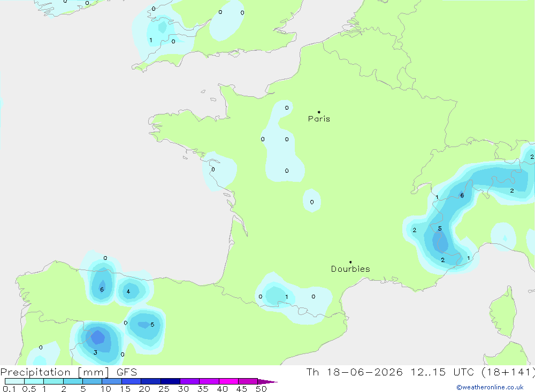535x392 pixels.
Task: Click the '4' precipitation value over Spain
Action: tap(128, 291)
